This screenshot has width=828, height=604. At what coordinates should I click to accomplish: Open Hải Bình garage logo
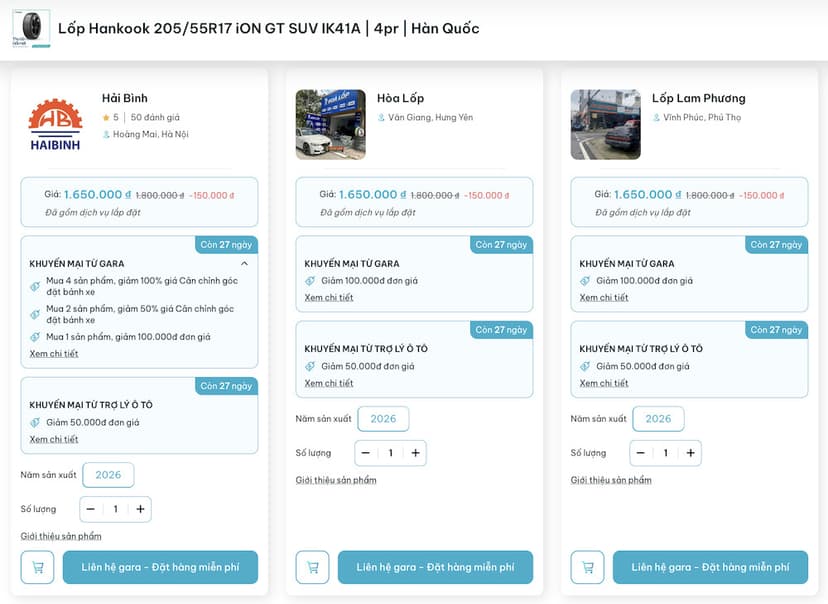pos(55,125)
